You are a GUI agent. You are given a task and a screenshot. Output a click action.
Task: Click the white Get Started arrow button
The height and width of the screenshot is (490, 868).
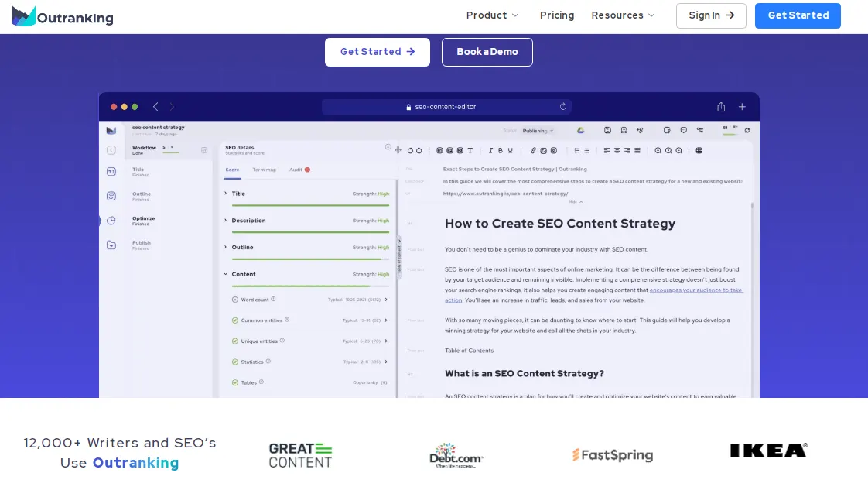(x=377, y=52)
